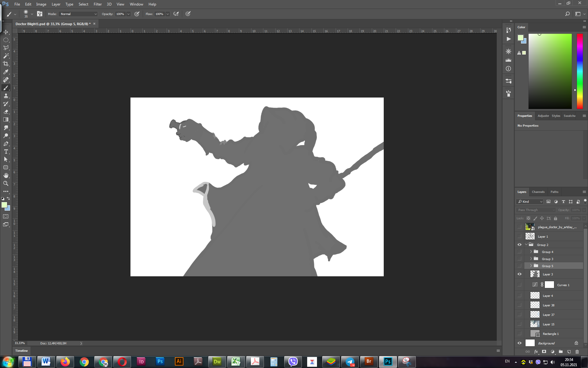This screenshot has width=588, height=368.
Task: Select the Dodge tool
Action: [x=6, y=136]
